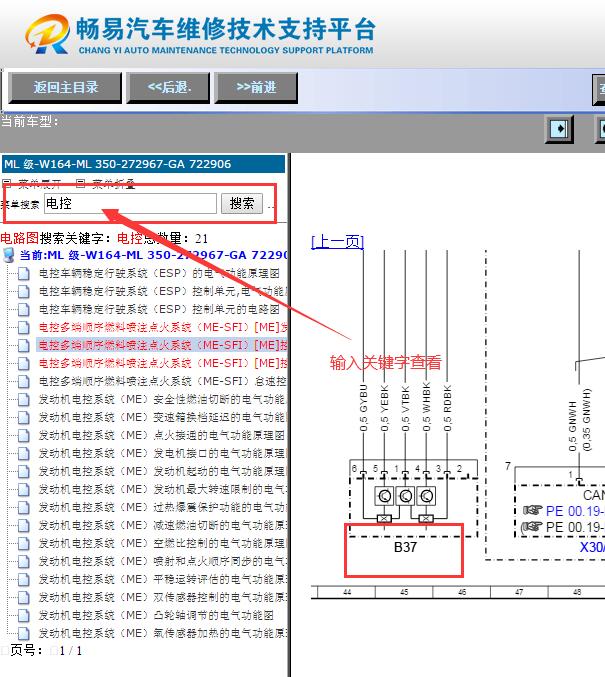This screenshot has width=605, height=677.
Task: Click the page icon for ME 发动机起动
Action: pyautogui.click(x=23, y=471)
